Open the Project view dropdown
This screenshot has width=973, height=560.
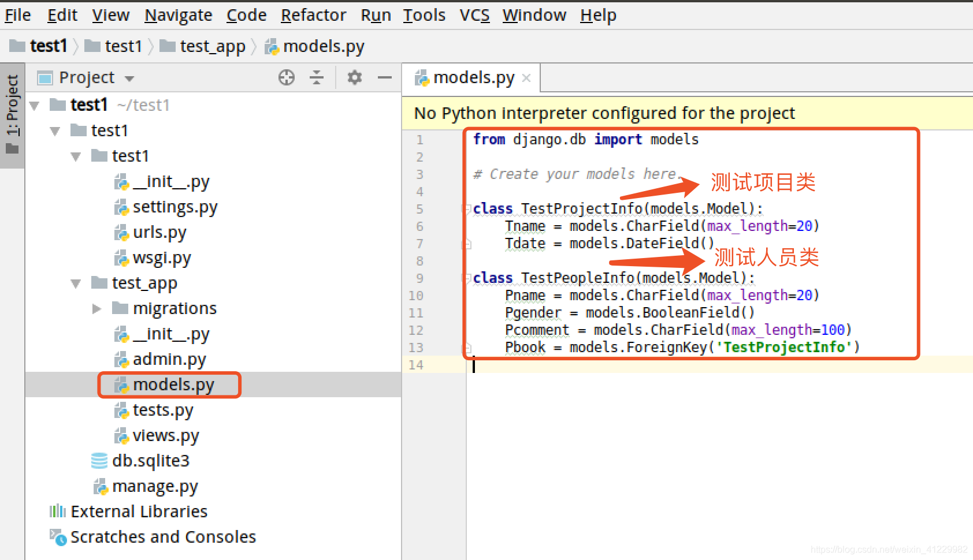(129, 78)
